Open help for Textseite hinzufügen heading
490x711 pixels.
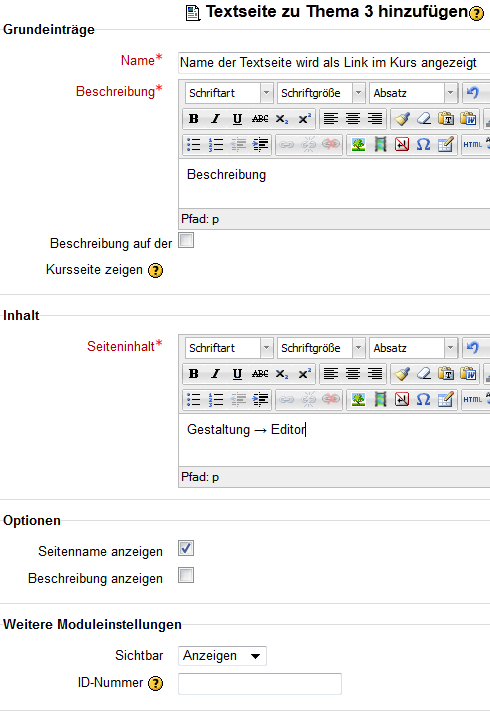coord(476,14)
